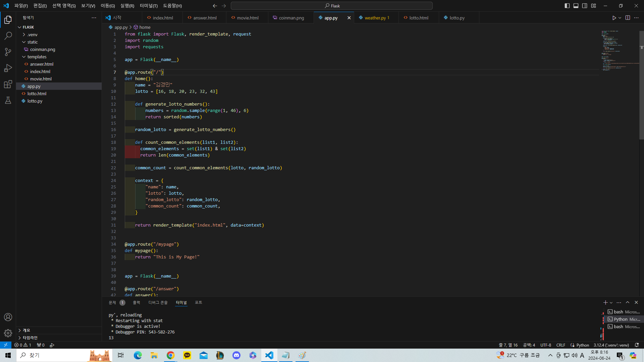The image size is (644, 362).
Task: Select the Python interpreter version in status bar
Action: pos(611,345)
